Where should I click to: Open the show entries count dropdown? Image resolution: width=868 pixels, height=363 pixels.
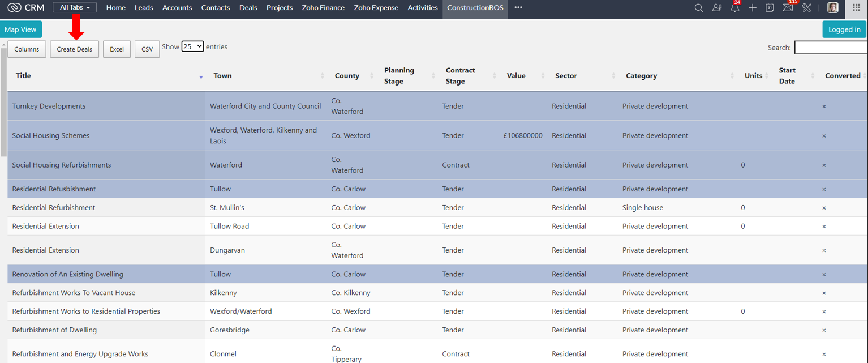192,46
